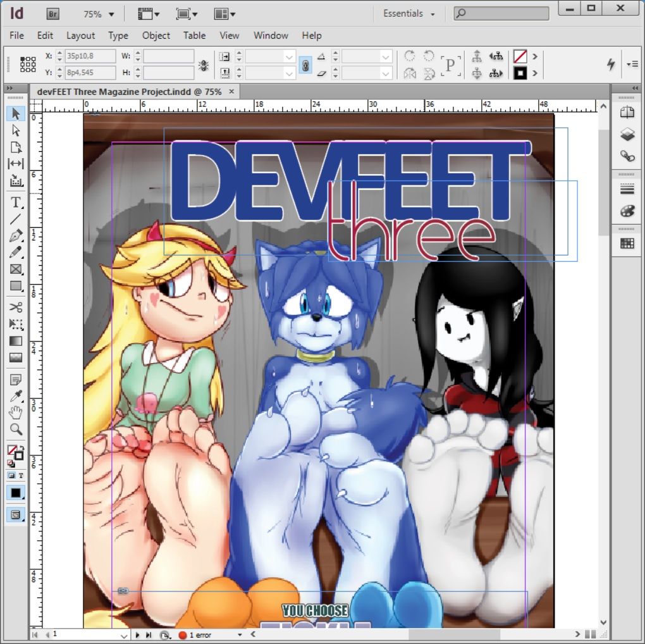Select the Eyedropper tool
645x644 pixels.
pyautogui.click(x=16, y=396)
